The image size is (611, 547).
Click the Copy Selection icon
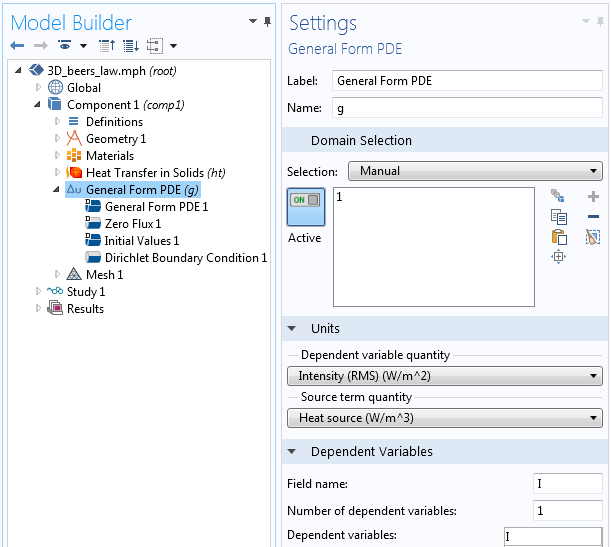point(559,217)
